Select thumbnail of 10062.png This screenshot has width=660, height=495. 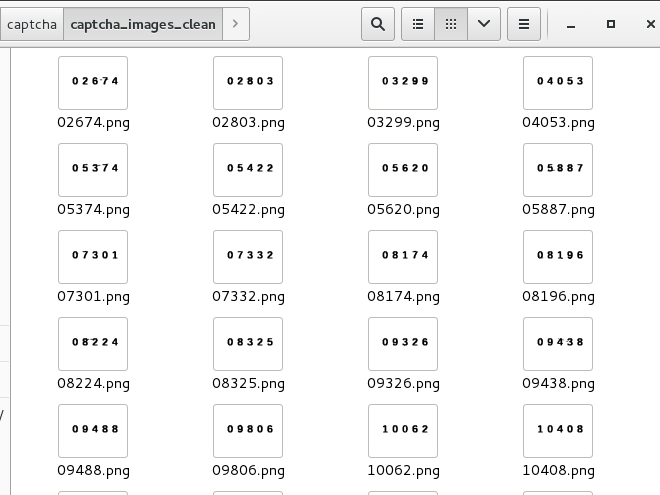(403, 431)
